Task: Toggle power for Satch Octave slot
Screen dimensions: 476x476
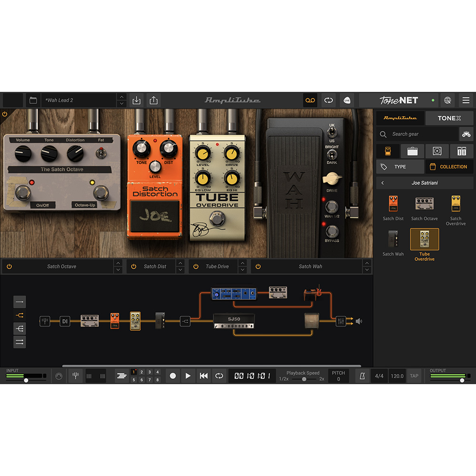Action: (x=10, y=266)
